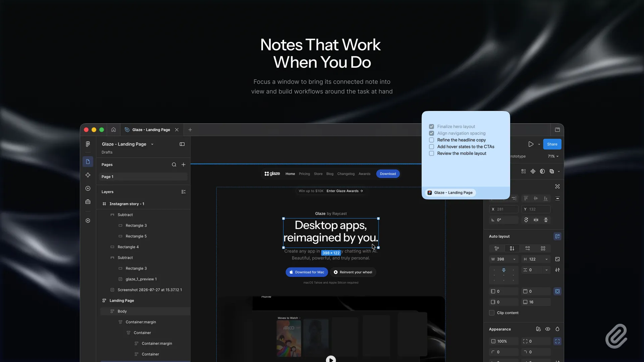
Task: Open the Assets sparkle icon in sidebar
Action: click(88, 175)
